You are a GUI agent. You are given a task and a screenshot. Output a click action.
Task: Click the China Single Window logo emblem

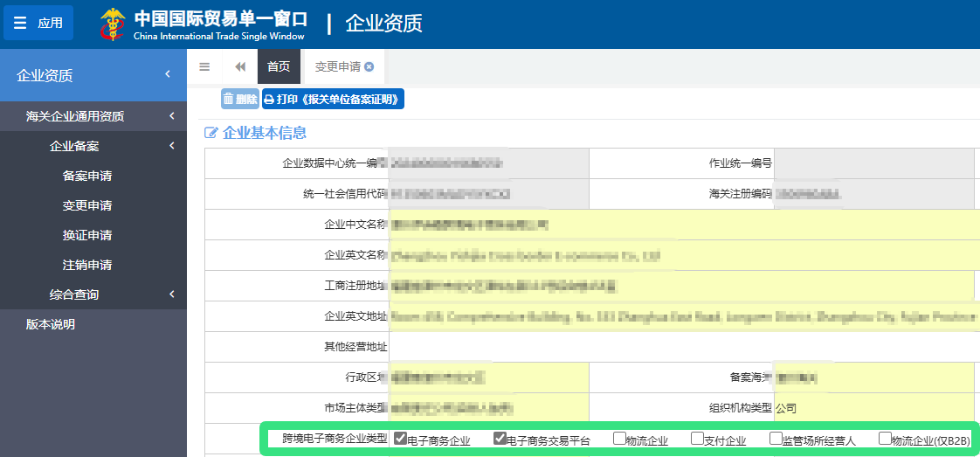click(113, 24)
